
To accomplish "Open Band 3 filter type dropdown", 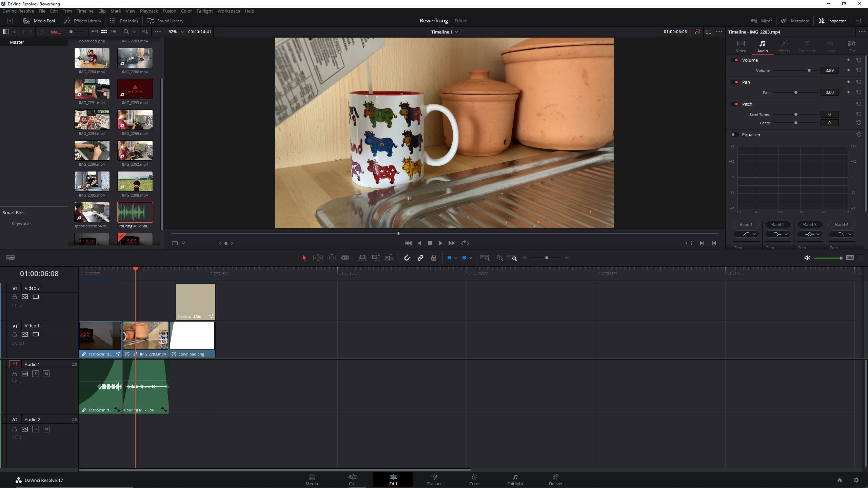I will coord(810,234).
